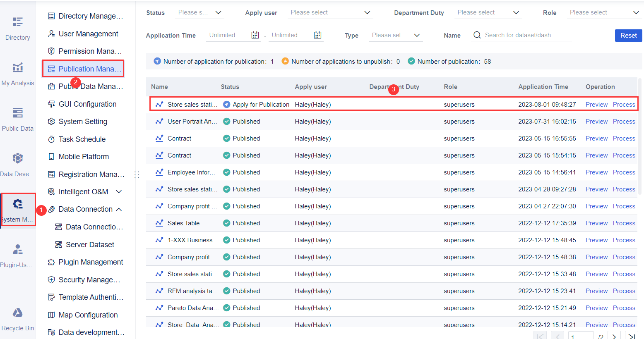Screen dimensions: 644x339
Task: Collapse the Data Connection submenu
Action: (x=118, y=209)
